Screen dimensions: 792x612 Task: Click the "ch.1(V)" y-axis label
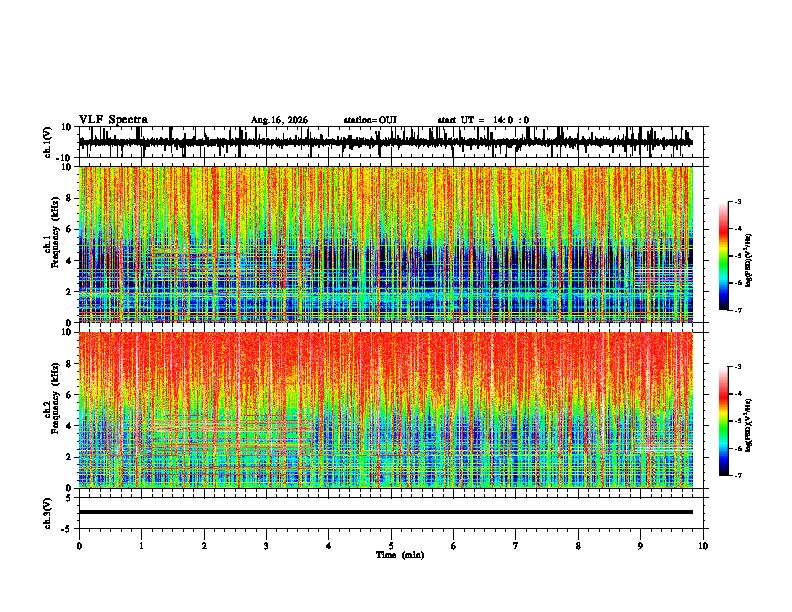tap(48, 142)
